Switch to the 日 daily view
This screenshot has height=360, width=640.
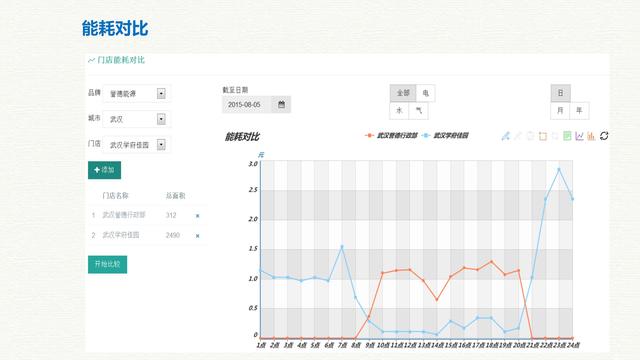(560, 93)
